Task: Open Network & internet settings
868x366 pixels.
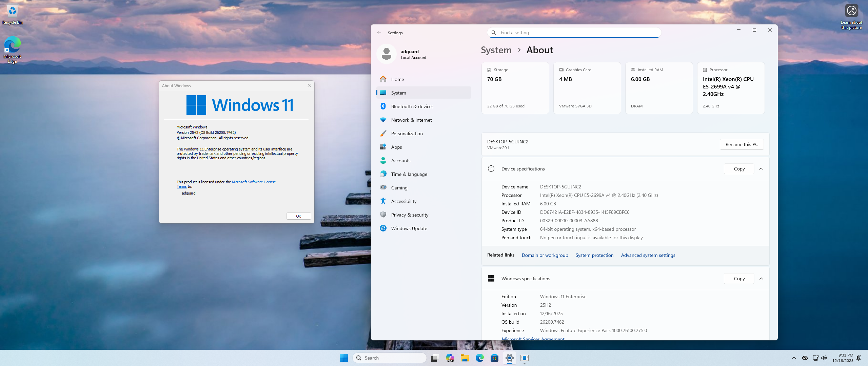Action: coord(411,120)
